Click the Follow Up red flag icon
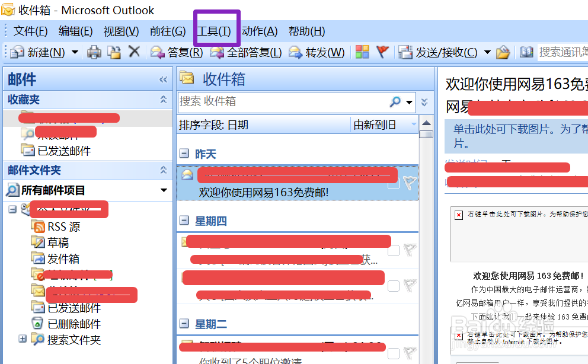This screenshot has width=588, height=364. point(382,52)
